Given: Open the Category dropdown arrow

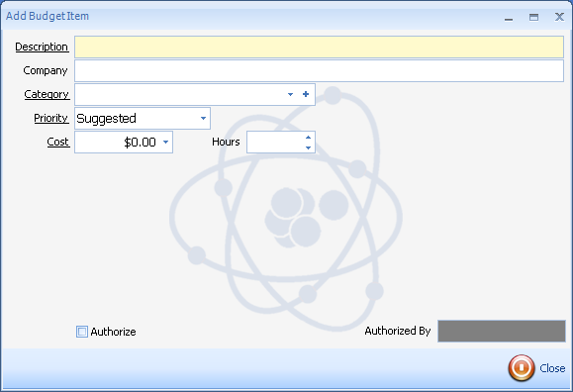Looking at the screenshot, I should click(290, 94).
